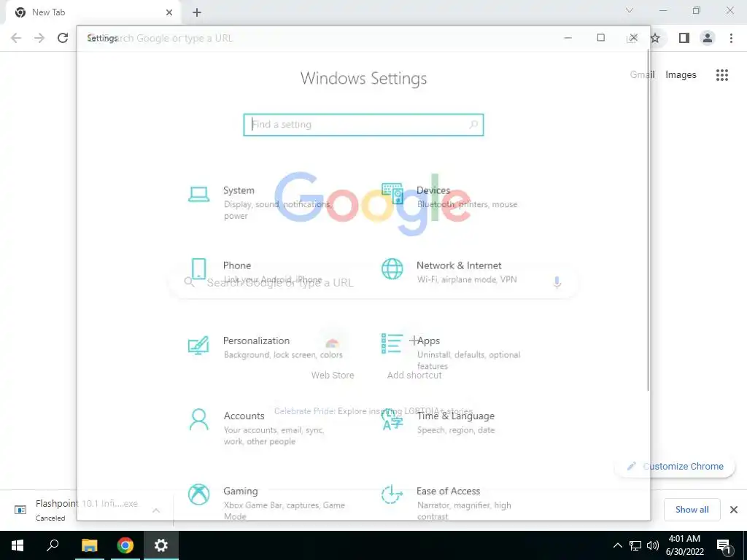Click in the Find a setting box
747x560 pixels.
363,125
